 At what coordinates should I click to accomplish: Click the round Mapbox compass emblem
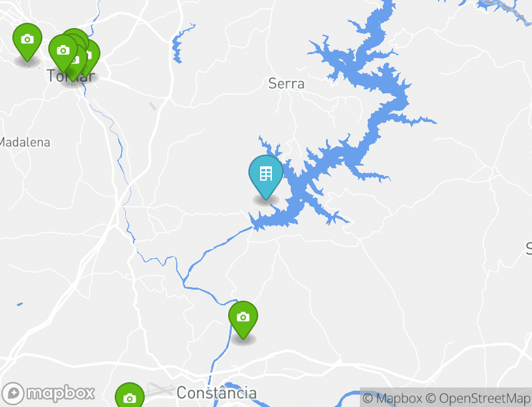(x=13, y=393)
